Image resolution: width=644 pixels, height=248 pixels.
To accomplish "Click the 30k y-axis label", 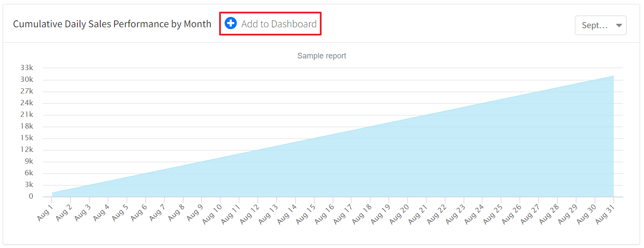I will 27,80.
